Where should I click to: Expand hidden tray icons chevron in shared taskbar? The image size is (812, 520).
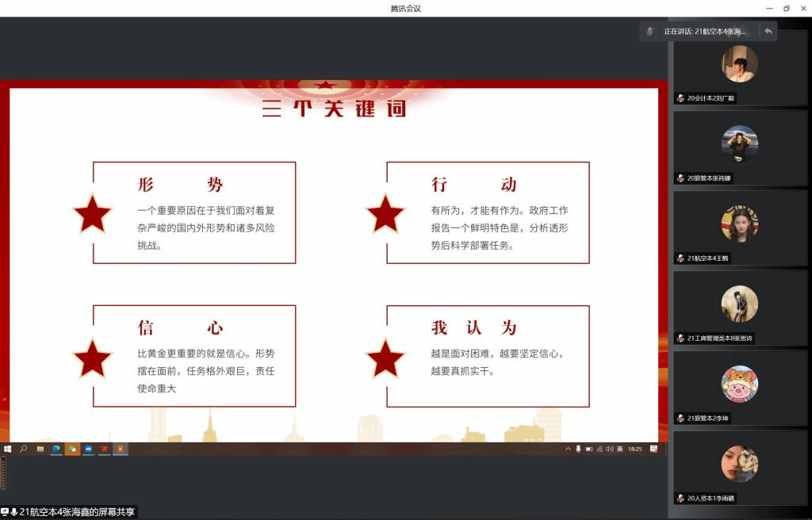tap(568, 449)
